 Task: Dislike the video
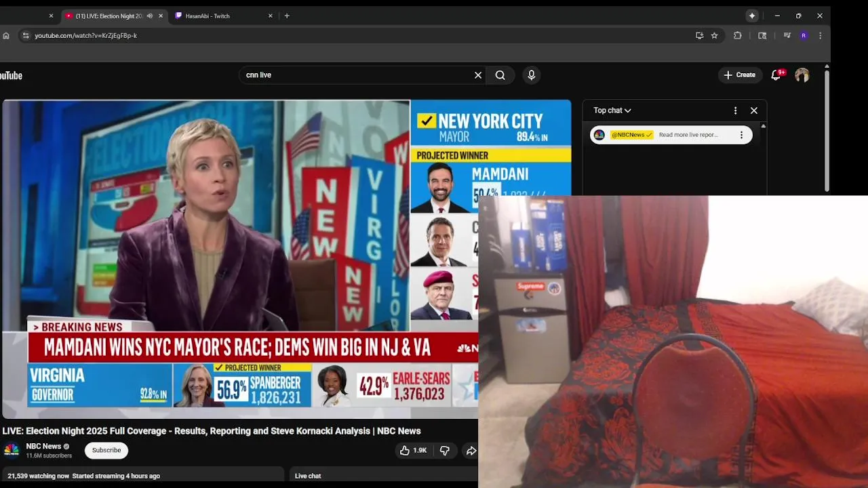coord(445,450)
